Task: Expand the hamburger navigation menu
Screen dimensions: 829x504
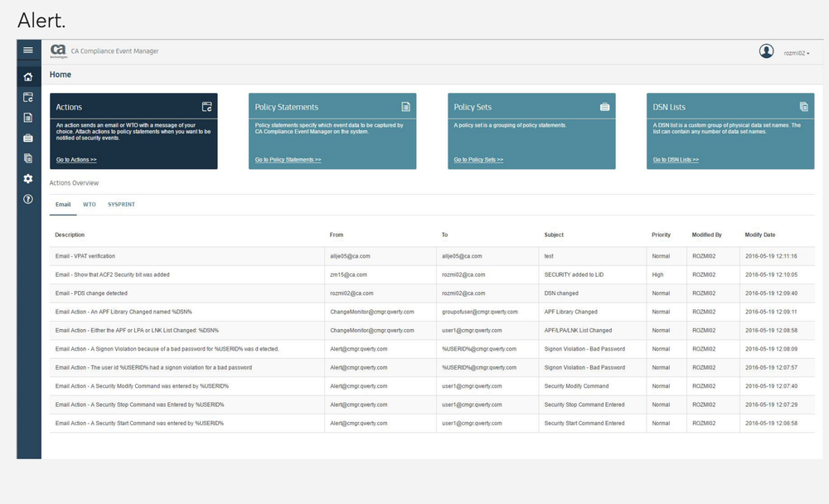Action: (x=27, y=50)
